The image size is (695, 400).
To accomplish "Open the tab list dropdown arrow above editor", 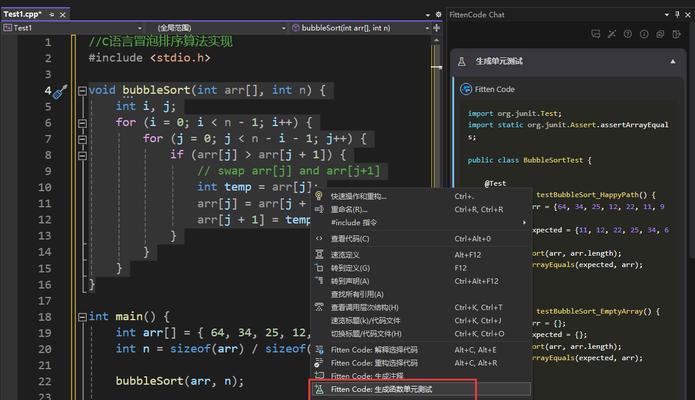I will [428, 15].
